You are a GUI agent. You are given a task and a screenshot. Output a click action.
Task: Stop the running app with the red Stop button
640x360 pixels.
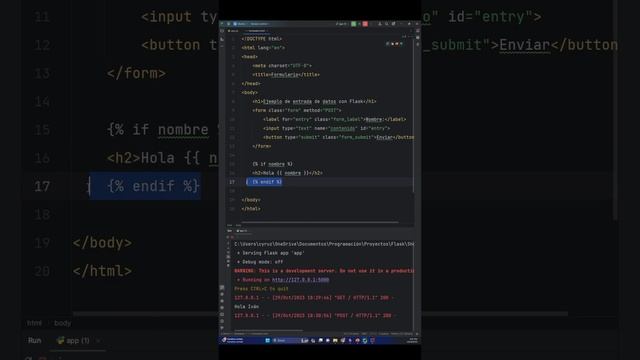365,24
